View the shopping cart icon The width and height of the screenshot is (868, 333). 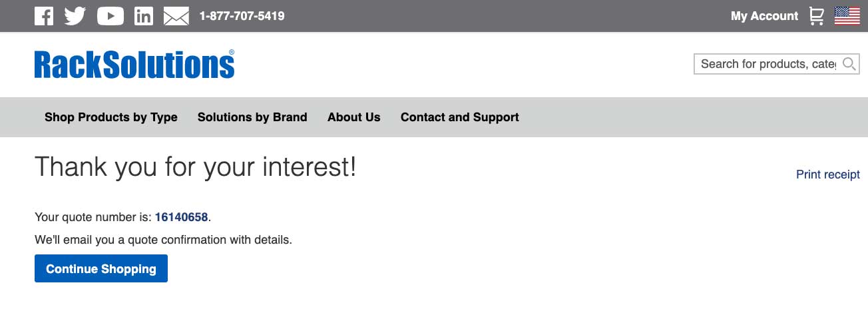(x=816, y=16)
